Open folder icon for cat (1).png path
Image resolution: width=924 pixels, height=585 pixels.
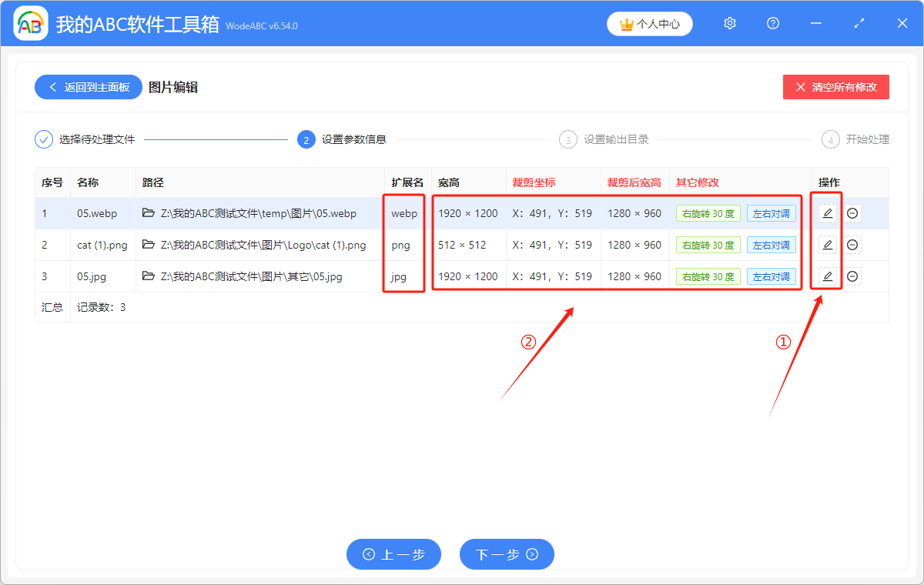149,245
